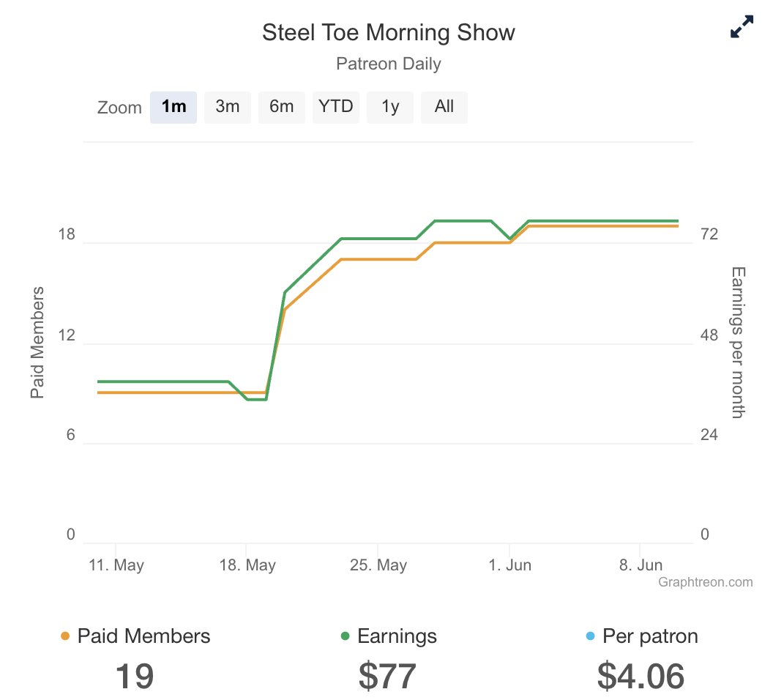773x700 pixels.
Task: Toggle Per patron series in legend
Action: click(641, 636)
